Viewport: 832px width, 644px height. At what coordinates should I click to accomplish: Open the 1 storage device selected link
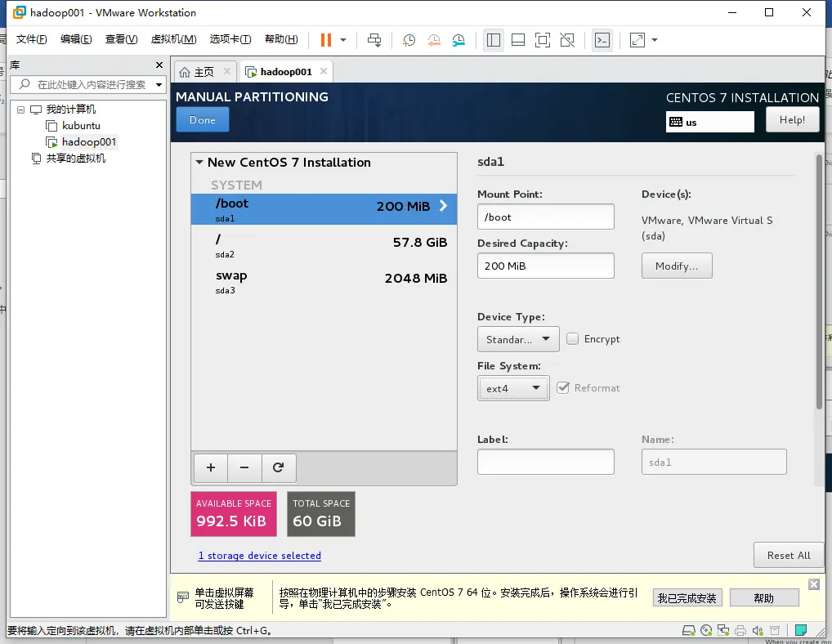coord(259,556)
